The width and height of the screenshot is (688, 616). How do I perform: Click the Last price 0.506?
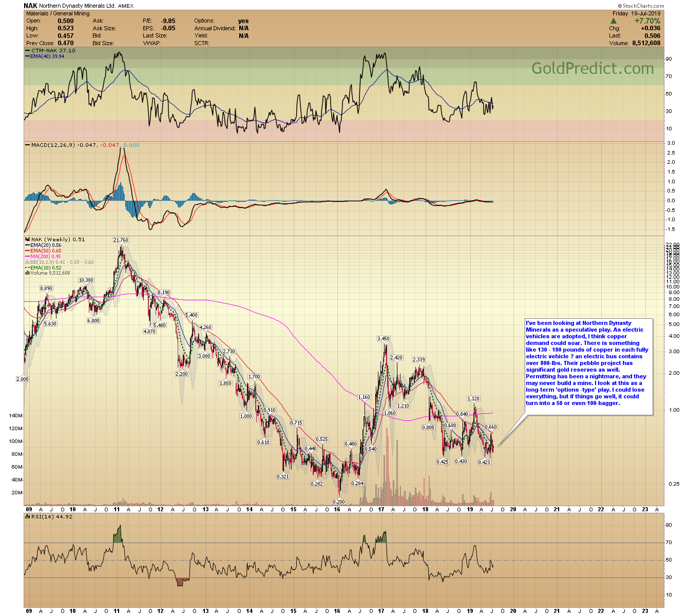click(x=653, y=36)
